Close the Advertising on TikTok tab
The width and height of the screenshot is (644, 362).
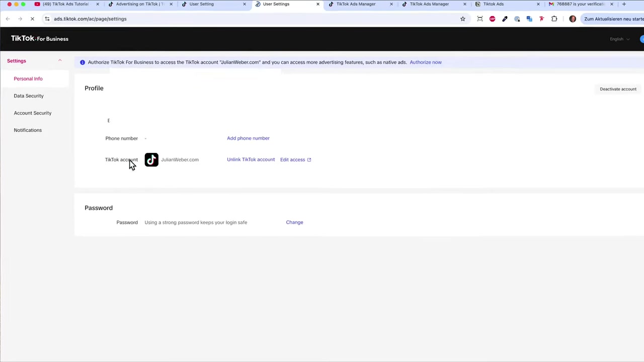coord(171,4)
